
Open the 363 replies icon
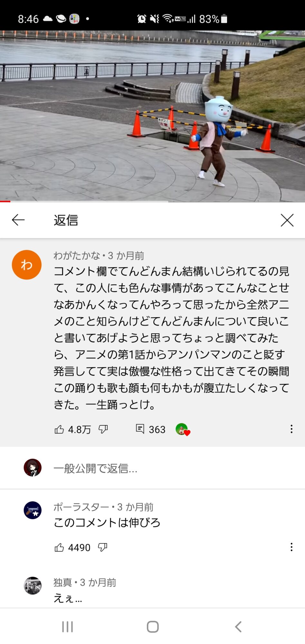tap(140, 429)
